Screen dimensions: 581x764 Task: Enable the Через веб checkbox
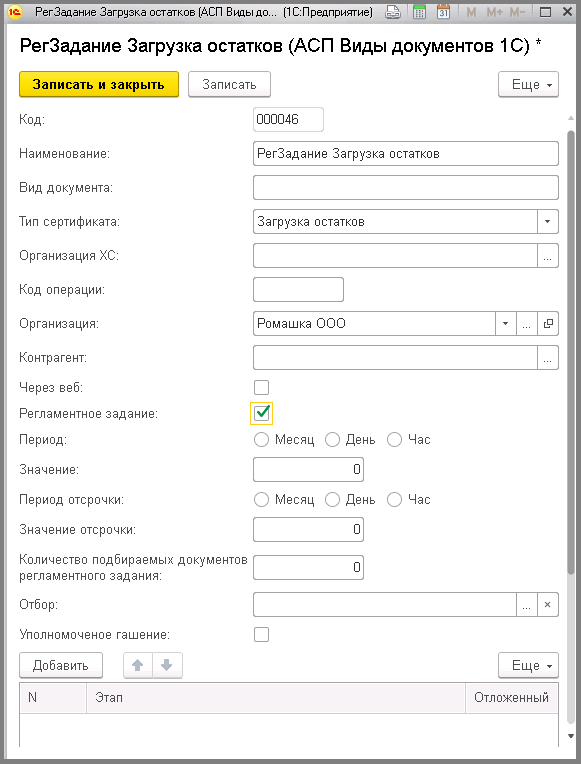pyautogui.click(x=262, y=388)
